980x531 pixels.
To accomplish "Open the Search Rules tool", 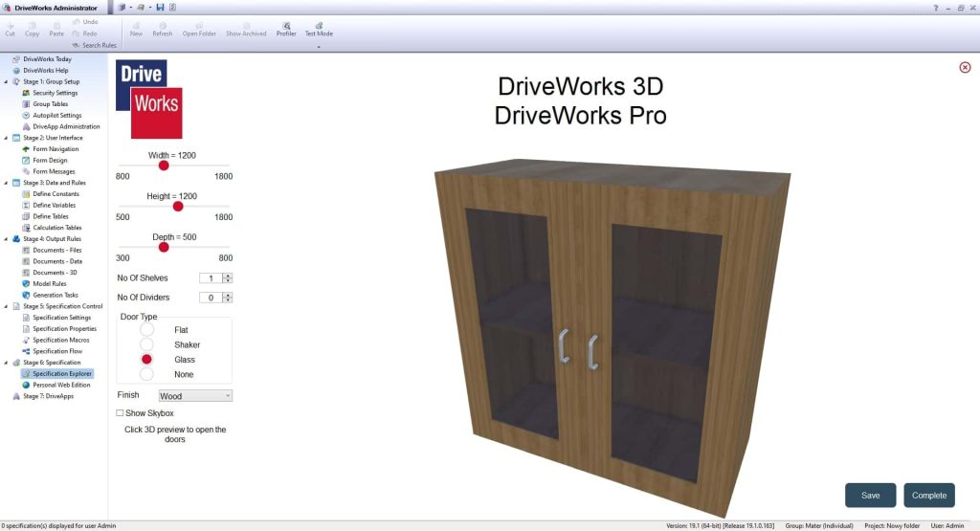I will (x=95, y=45).
